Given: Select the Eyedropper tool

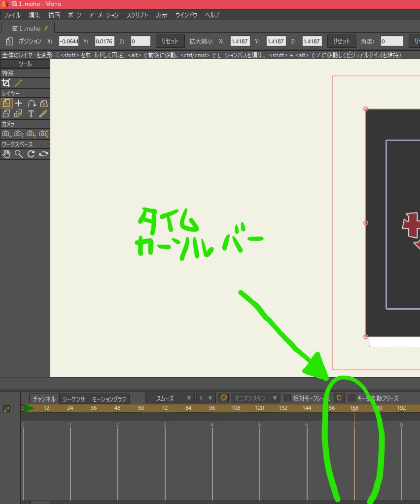Looking at the screenshot, I should (x=43, y=113).
